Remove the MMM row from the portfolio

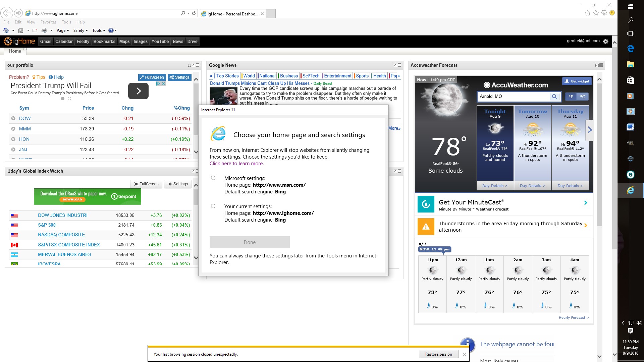pos(13,129)
